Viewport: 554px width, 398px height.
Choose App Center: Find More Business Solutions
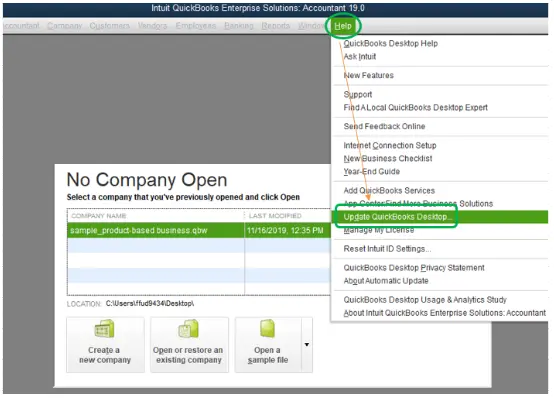(x=418, y=204)
